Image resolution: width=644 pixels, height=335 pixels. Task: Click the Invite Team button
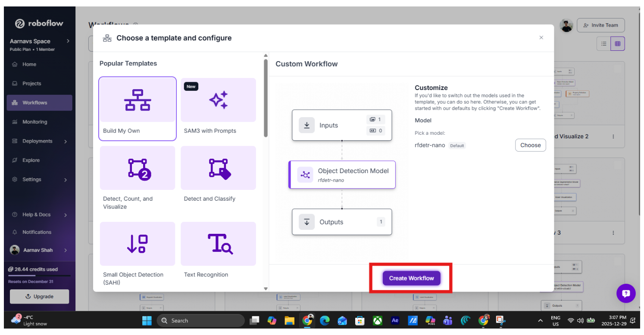601,25
